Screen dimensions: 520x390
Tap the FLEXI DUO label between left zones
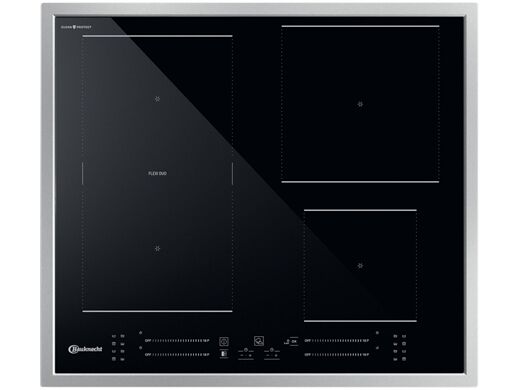157,173
